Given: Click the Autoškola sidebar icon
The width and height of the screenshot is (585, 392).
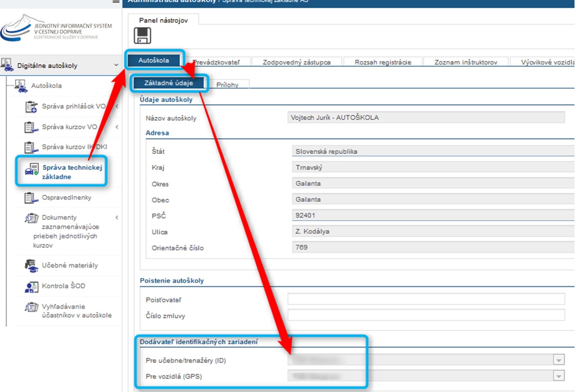Looking at the screenshot, I should pyautogui.click(x=21, y=86).
